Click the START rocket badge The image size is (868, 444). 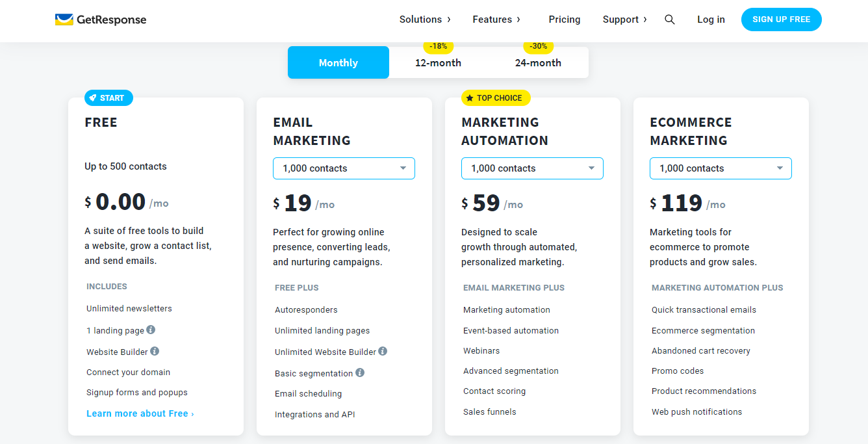pos(108,98)
